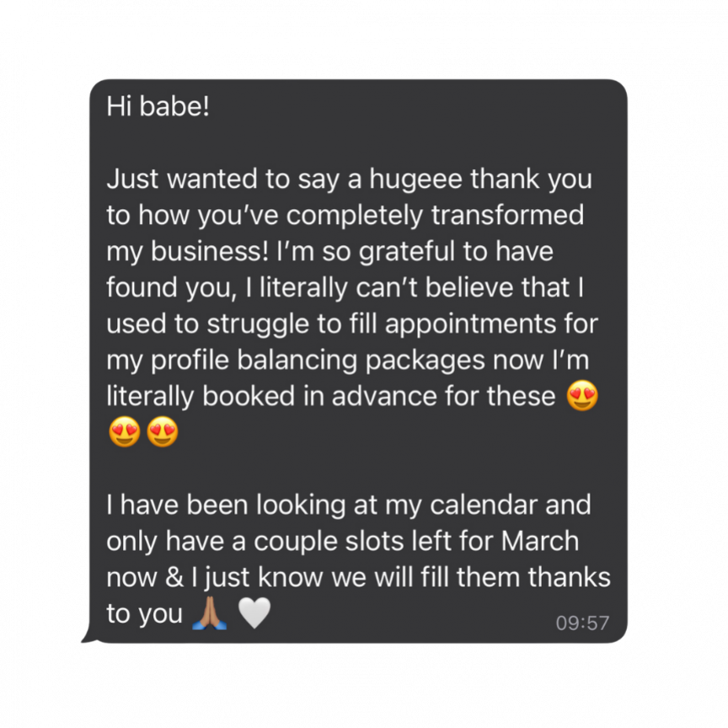The height and width of the screenshot is (728, 728).
Task: Tap the praying hands emoji
Action: point(208,614)
